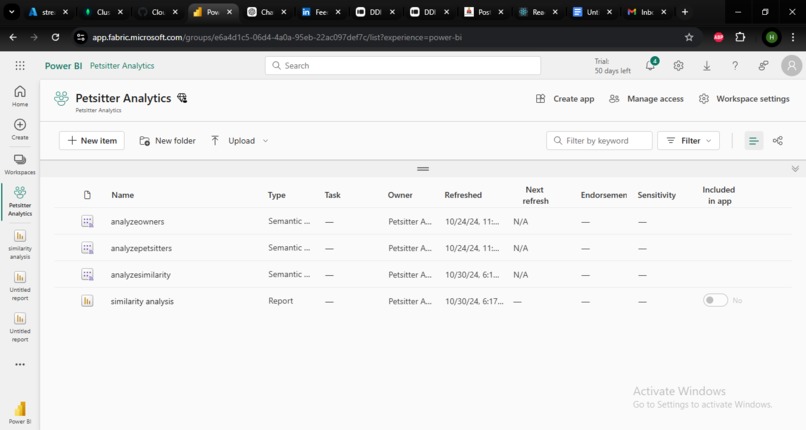Switch to the ChatGPT browser tab
This screenshot has height=430, width=806.
pyautogui.click(x=266, y=12)
